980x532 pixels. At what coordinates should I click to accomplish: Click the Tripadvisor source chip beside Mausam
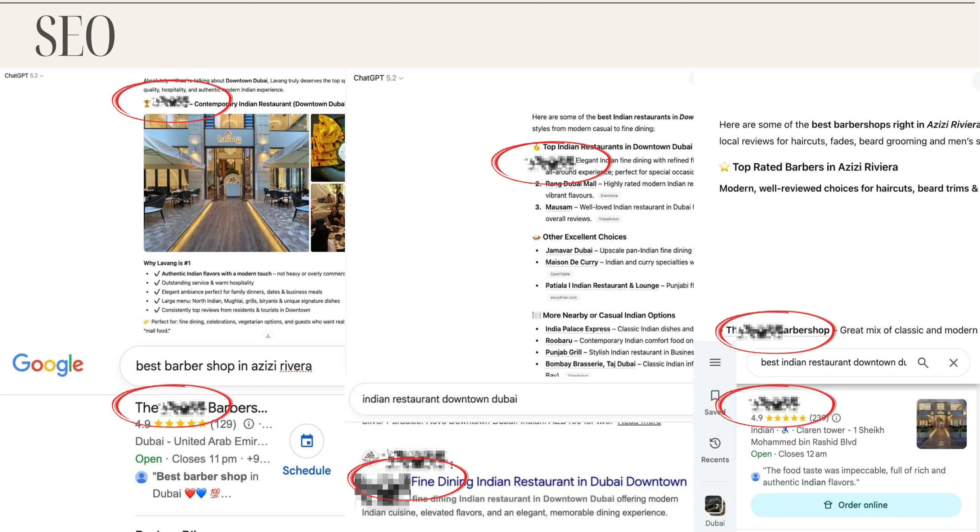(x=609, y=219)
